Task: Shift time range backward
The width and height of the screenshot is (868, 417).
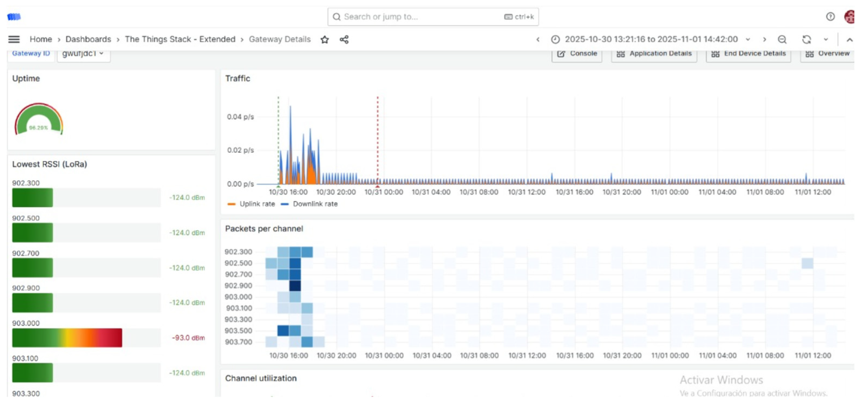Action: coord(538,40)
